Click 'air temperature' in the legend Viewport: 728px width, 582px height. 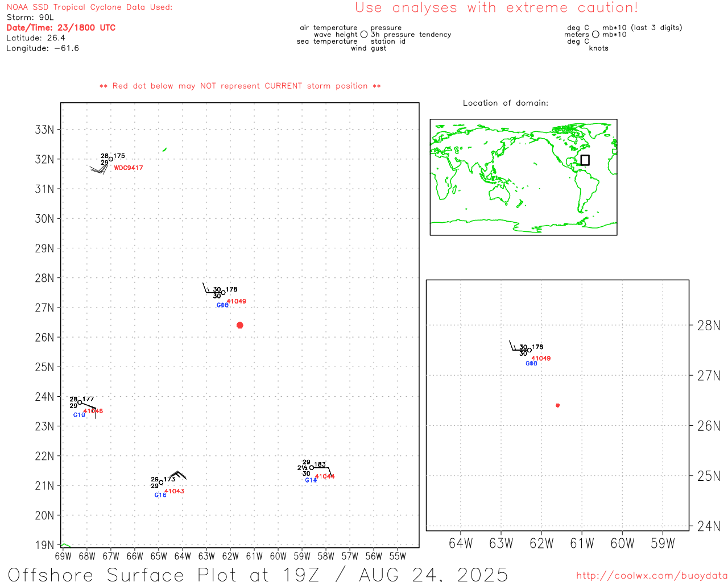329,28
